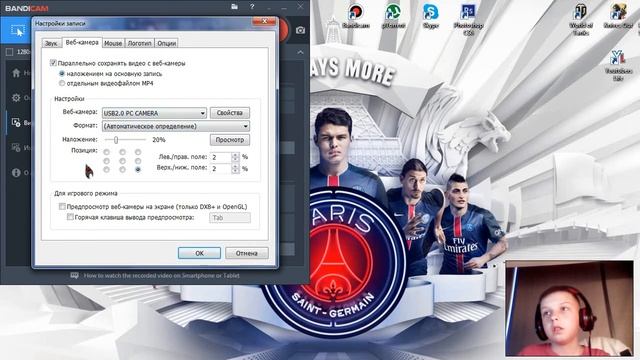The image size is (640, 360).
Task: Open the Youtubers Life desktop shortcut
Action: (618, 65)
